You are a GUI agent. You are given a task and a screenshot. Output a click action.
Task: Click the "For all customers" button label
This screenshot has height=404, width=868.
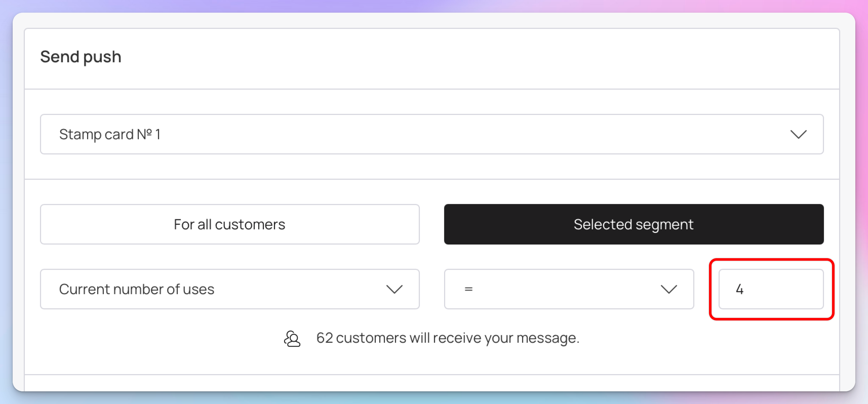(229, 225)
